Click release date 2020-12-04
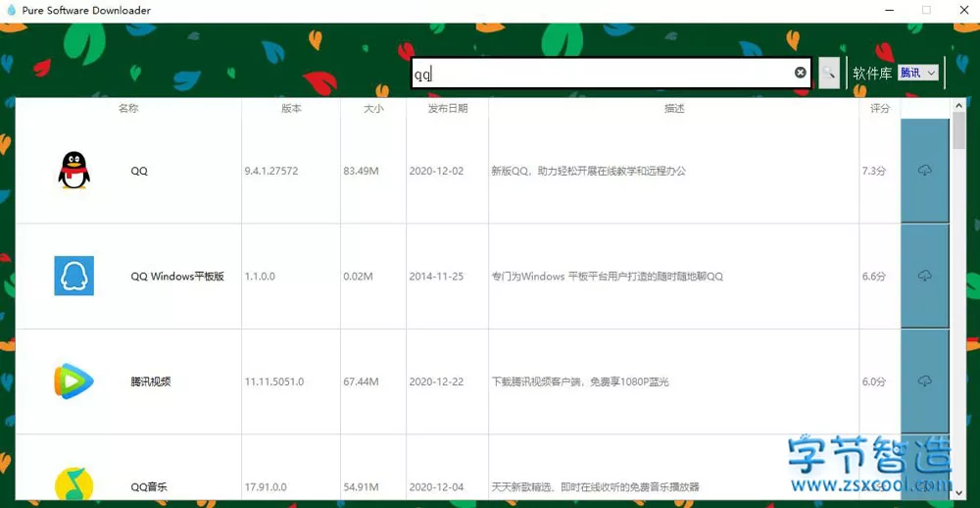 click(x=436, y=486)
